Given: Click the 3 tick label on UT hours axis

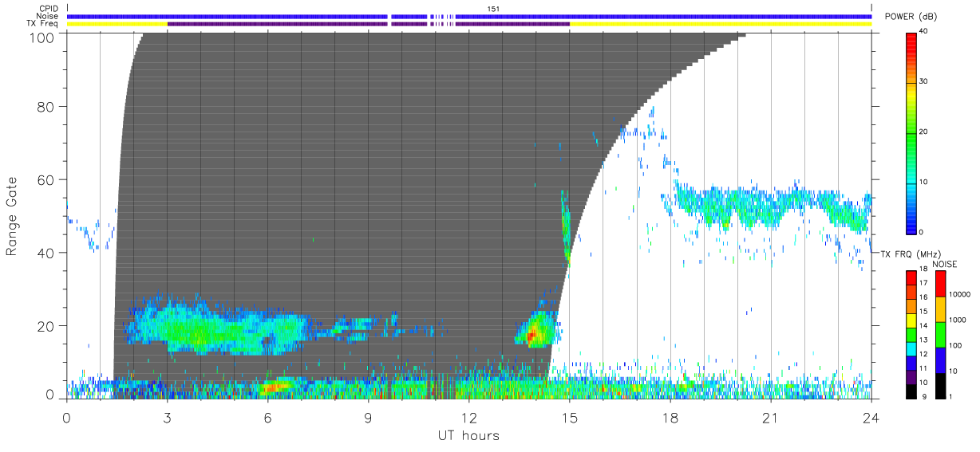Looking at the screenshot, I should [167, 418].
